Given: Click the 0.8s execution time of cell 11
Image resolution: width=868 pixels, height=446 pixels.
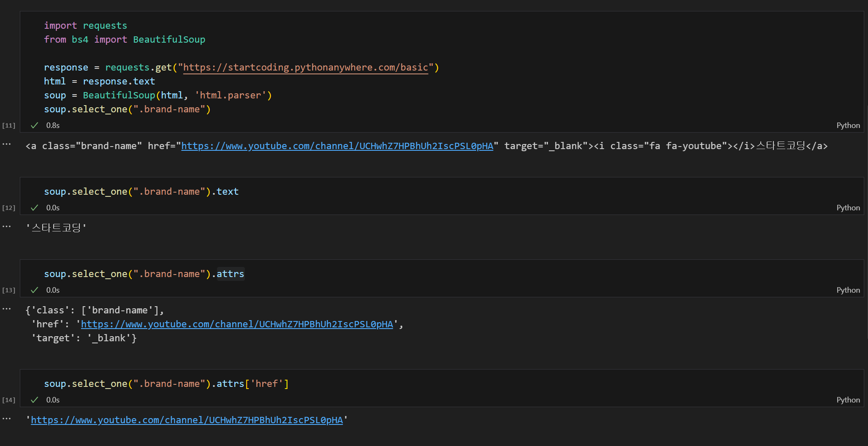Looking at the screenshot, I should 53,125.
